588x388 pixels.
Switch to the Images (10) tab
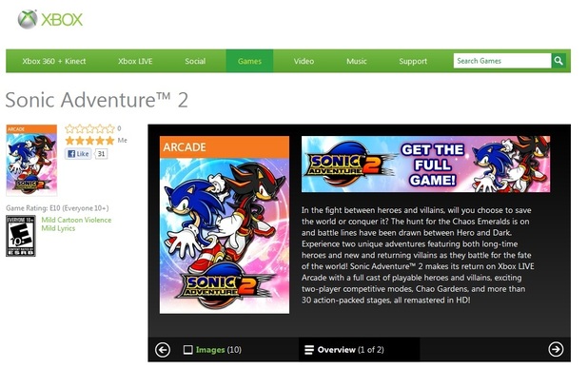click(212, 349)
